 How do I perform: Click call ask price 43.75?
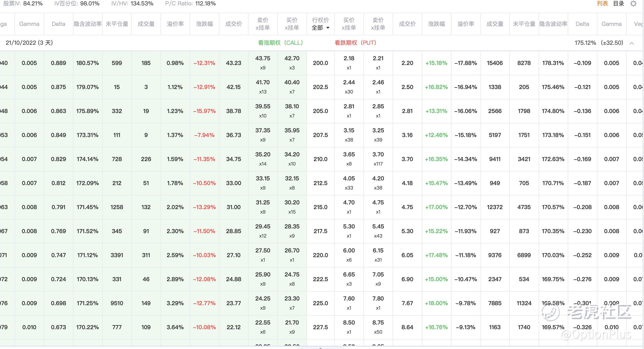click(262, 58)
